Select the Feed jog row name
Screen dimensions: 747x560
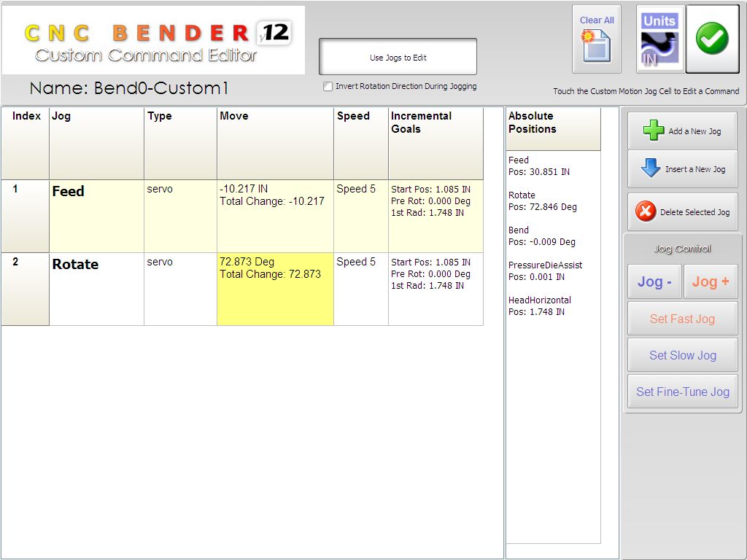(x=96, y=216)
